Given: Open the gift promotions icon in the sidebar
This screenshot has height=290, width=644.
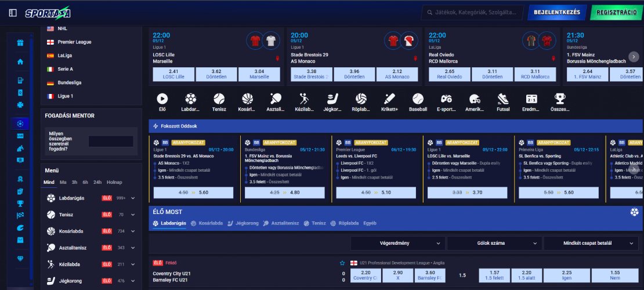Looking at the screenshot, I should [x=20, y=43].
